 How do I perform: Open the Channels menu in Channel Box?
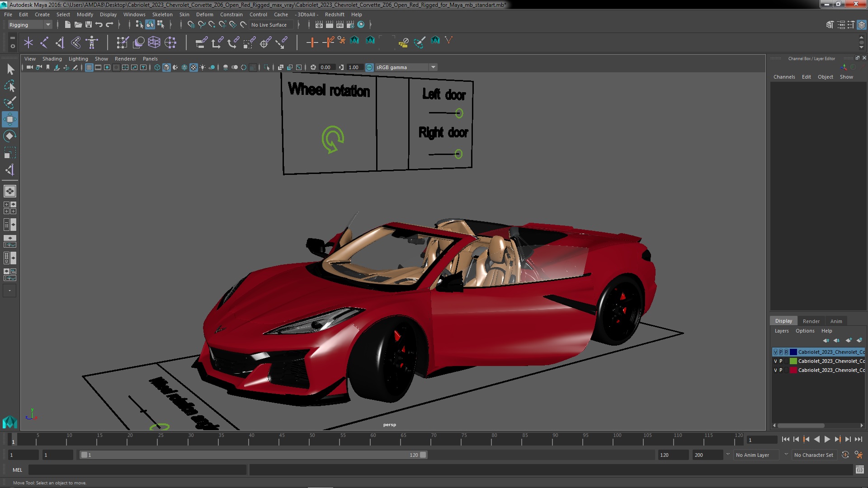pyautogui.click(x=784, y=77)
